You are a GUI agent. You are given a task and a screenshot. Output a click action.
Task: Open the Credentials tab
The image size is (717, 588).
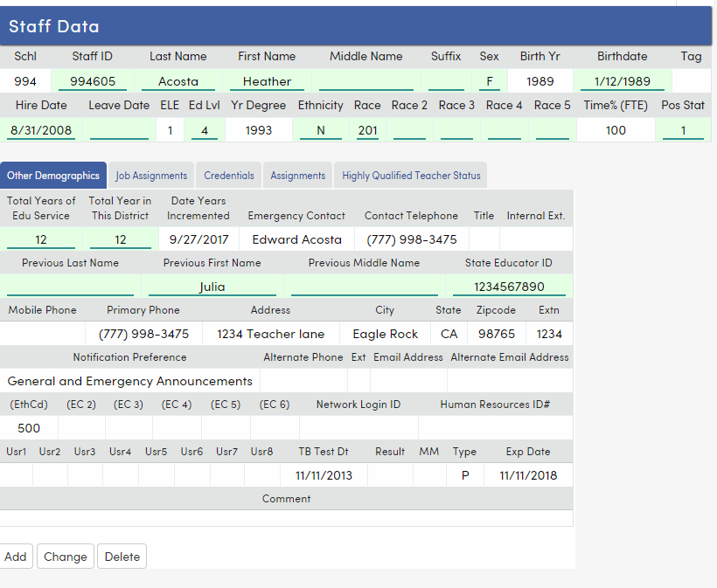tap(228, 175)
